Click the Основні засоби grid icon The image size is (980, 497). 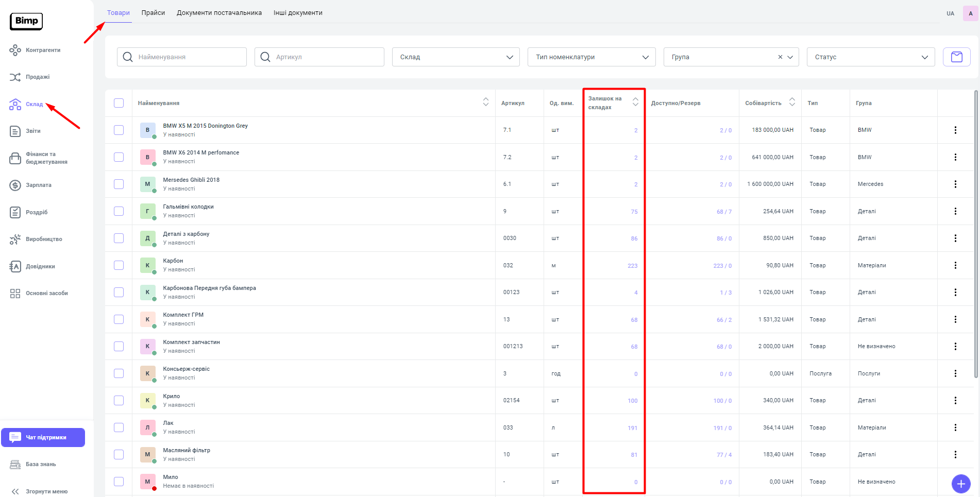tap(15, 293)
